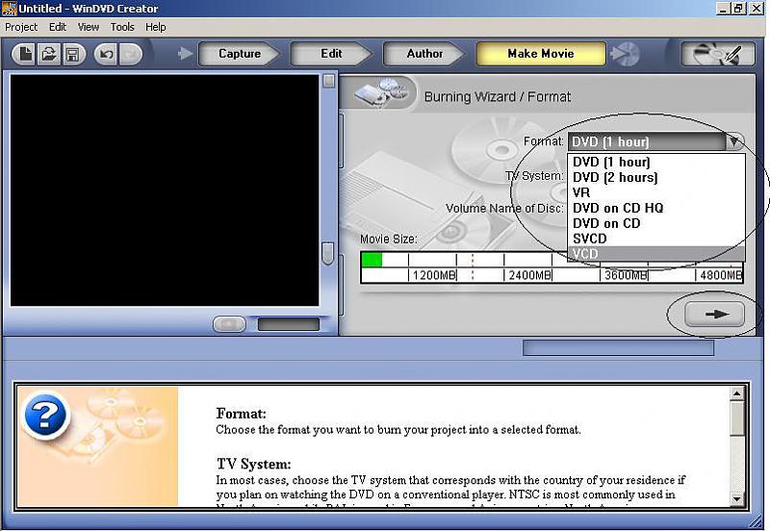Open the Help menu

(156, 27)
